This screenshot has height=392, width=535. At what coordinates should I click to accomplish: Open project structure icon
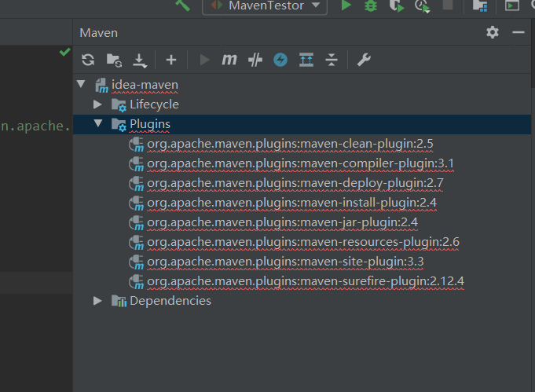pos(480,5)
